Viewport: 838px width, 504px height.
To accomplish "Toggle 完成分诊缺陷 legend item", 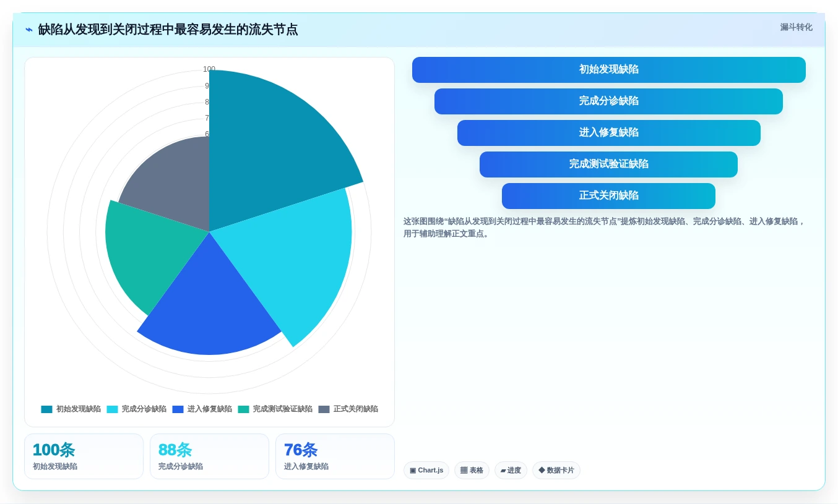I will (x=136, y=409).
